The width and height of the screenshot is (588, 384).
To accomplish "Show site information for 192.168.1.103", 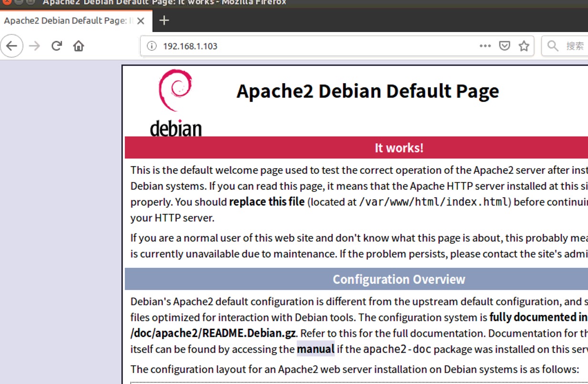I will point(151,46).
